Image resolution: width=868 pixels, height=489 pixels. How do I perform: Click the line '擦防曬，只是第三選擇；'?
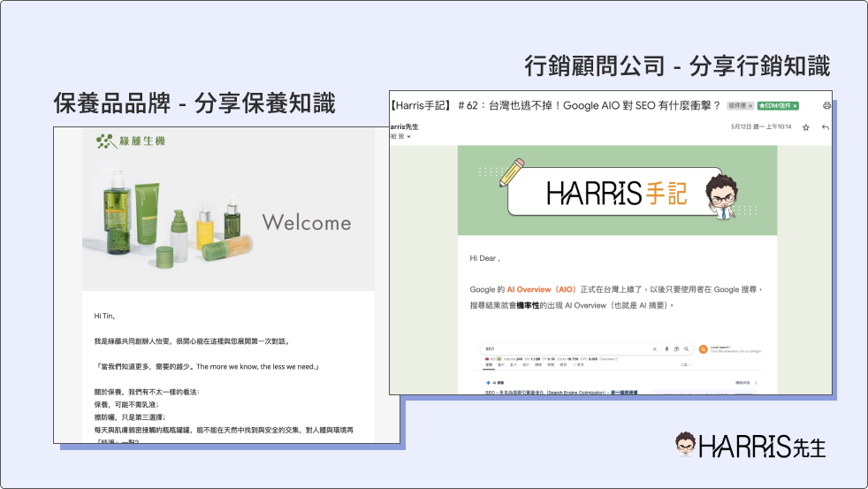(130, 417)
